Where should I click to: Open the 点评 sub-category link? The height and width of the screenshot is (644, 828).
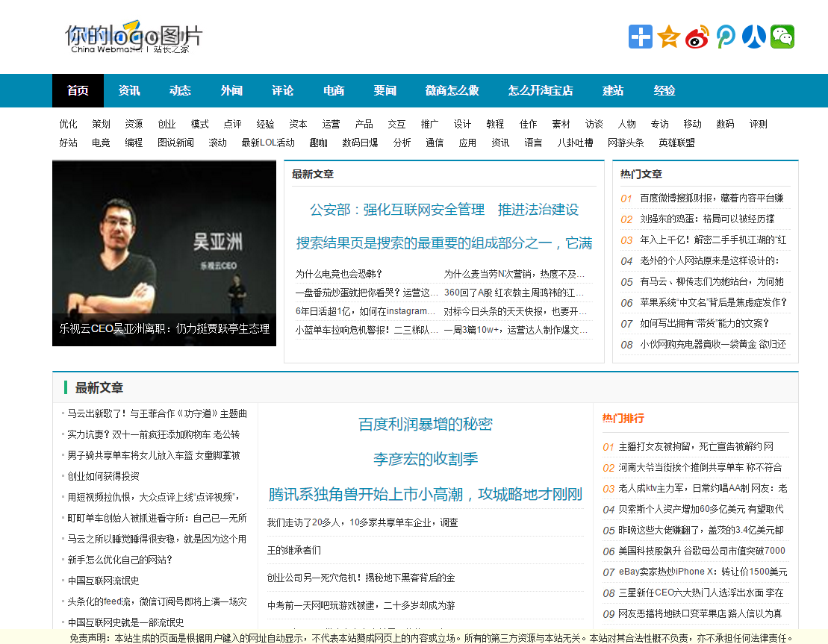[x=232, y=124]
